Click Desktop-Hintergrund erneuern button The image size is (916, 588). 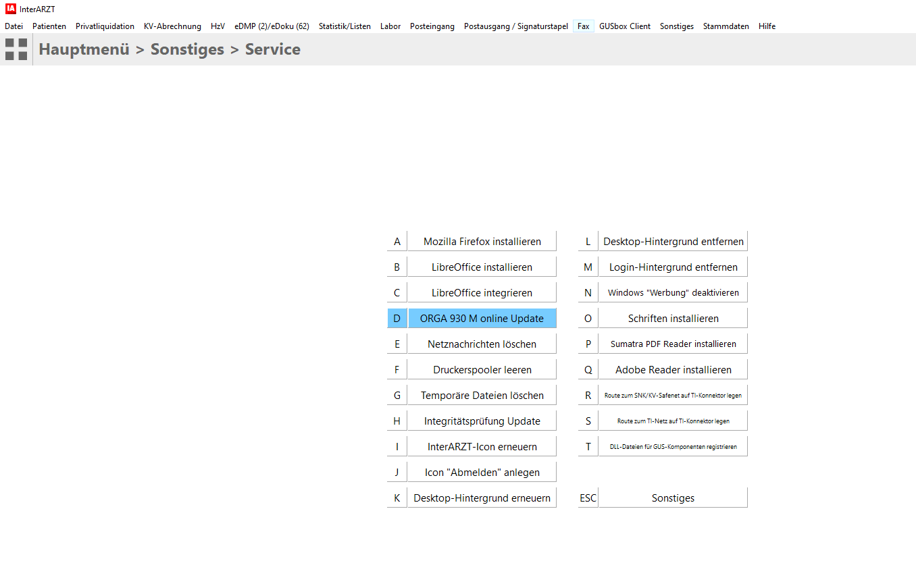click(482, 498)
